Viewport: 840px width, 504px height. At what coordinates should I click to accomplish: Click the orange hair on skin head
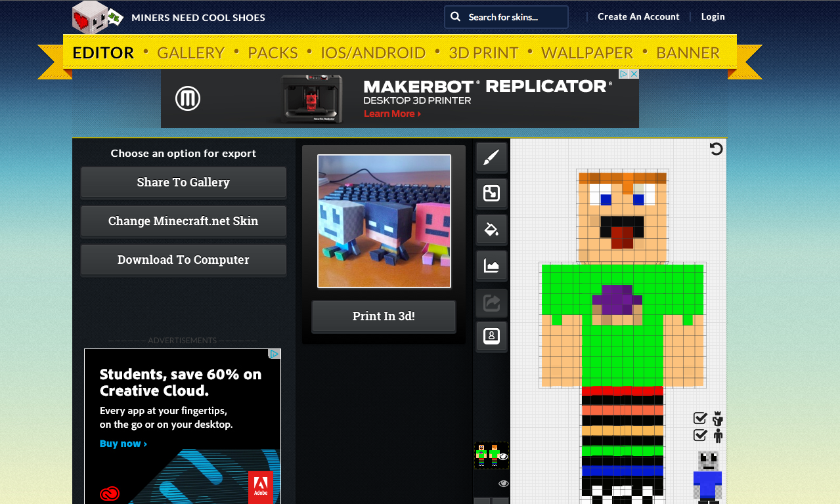point(622,178)
